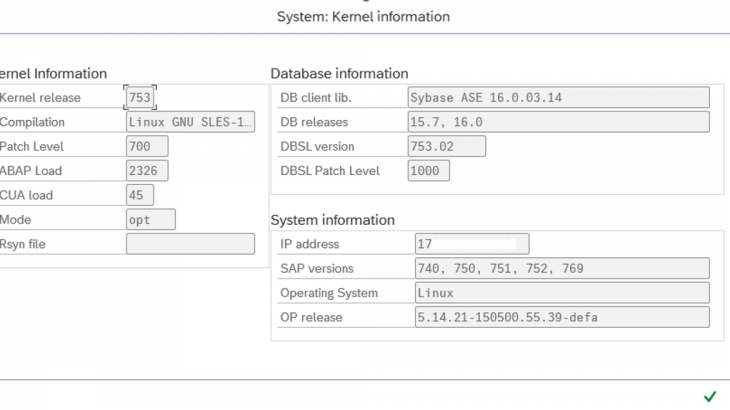Click the empty Rsyn file field
This screenshot has width=730, height=410.
190,244
